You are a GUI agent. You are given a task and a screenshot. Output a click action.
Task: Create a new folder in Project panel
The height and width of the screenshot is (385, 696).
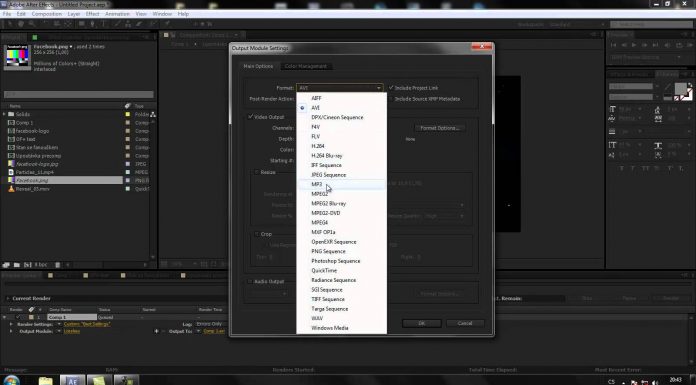(16, 265)
